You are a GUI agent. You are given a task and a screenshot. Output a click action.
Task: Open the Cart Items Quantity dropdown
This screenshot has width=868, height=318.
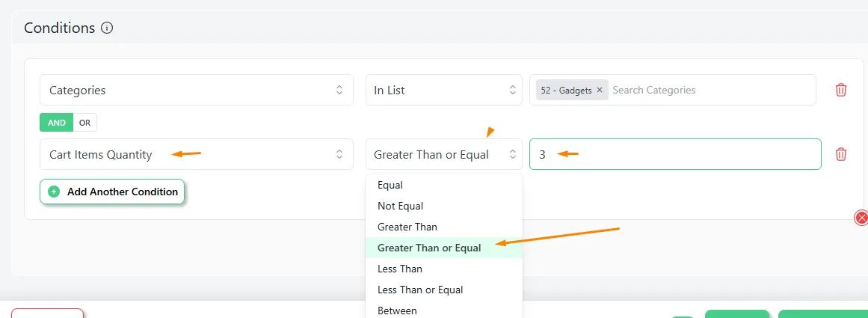click(197, 154)
